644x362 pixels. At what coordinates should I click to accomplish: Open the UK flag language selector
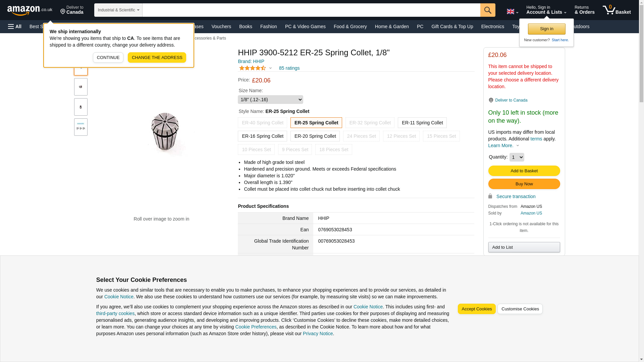pos(512,12)
